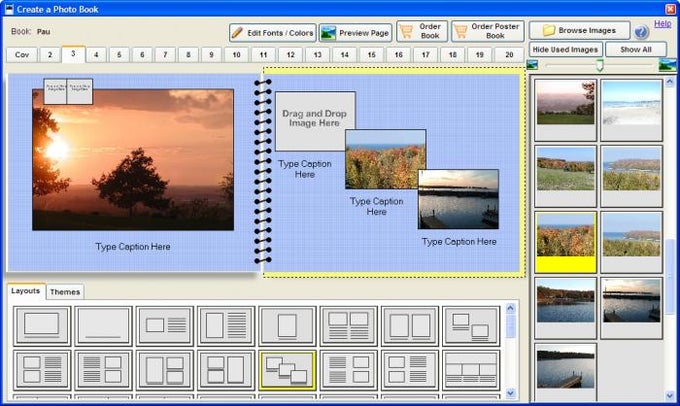Choose wide image with three small below layout
Viewport: 680px width, 406px height.
(471, 370)
